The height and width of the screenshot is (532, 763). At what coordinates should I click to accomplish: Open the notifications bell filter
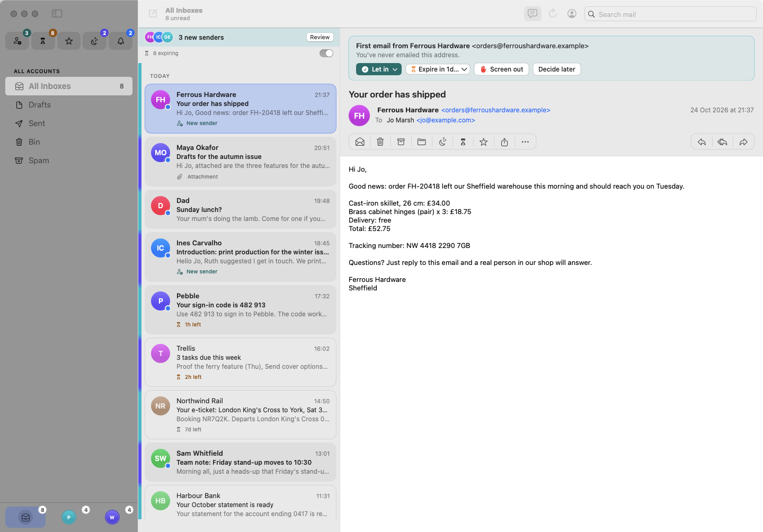(120, 41)
